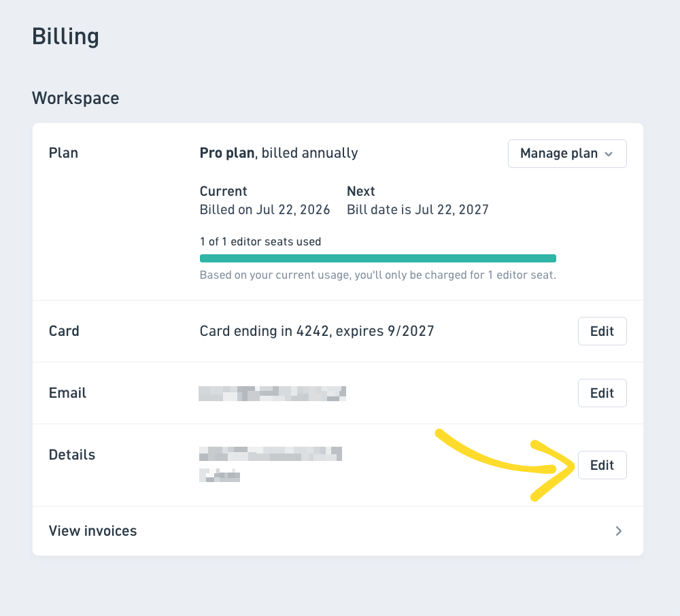680x616 pixels.
Task: Select the blurred email address text
Action: (273, 394)
